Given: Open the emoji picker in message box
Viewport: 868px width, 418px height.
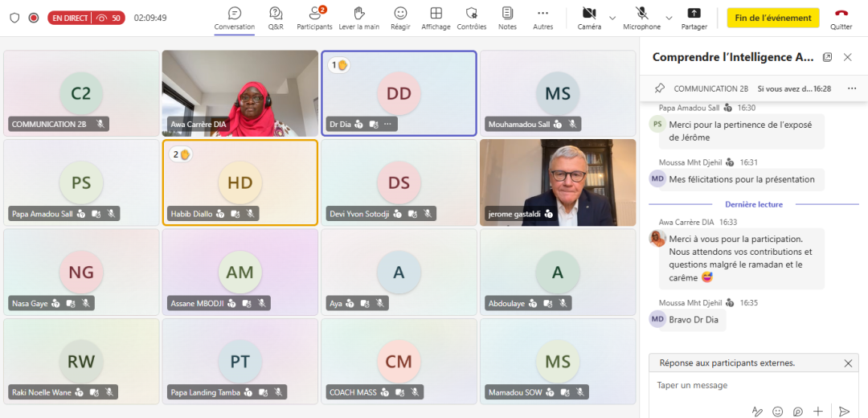Looking at the screenshot, I should [777, 411].
